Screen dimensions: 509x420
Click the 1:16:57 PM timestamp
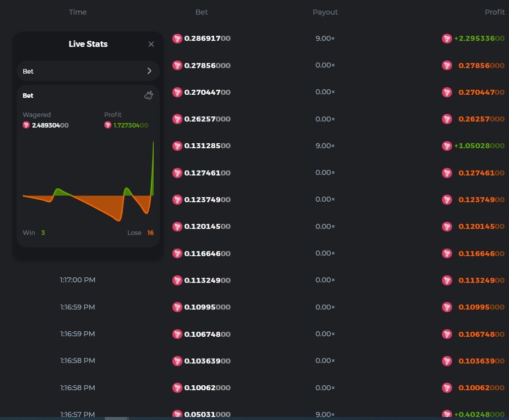pos(78,414)
